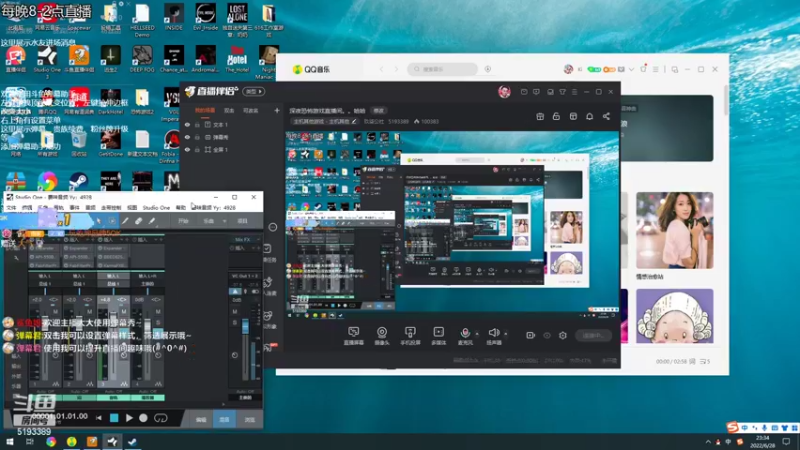The image size is (800, 450).
Task: Expand the song page dropdown arrow
Action: [224, 221]
